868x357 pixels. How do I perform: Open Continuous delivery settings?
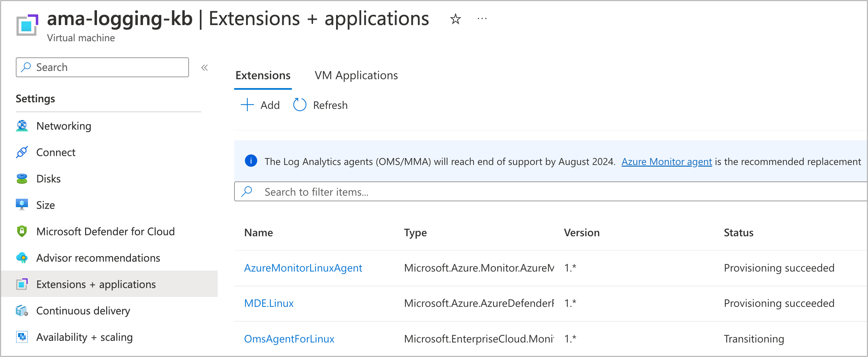(83, 310)
